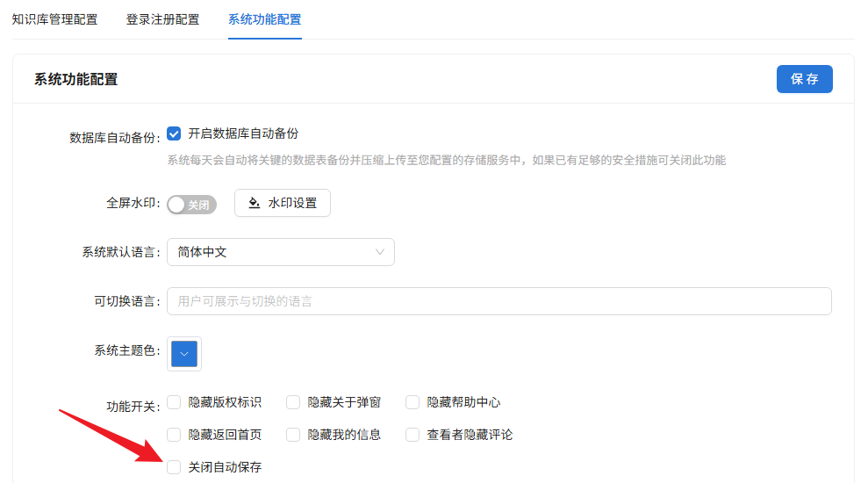Switch to the 知识库管理配置 tab
The height and width of the screenshot is (483, 868).
[x=54, y=19]
